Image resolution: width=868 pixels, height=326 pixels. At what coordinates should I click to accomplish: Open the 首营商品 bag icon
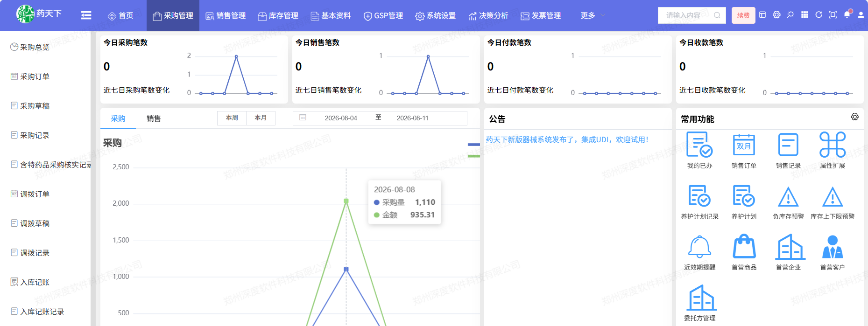point(744,246)
